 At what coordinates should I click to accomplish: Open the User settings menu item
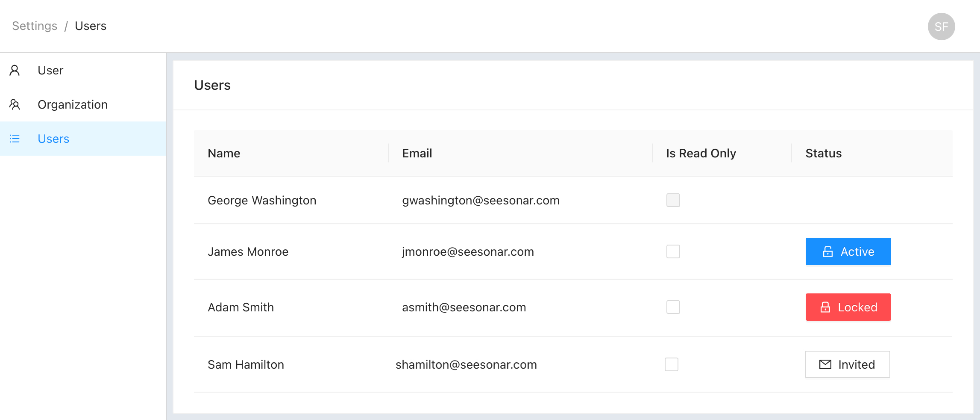[83, 70]
